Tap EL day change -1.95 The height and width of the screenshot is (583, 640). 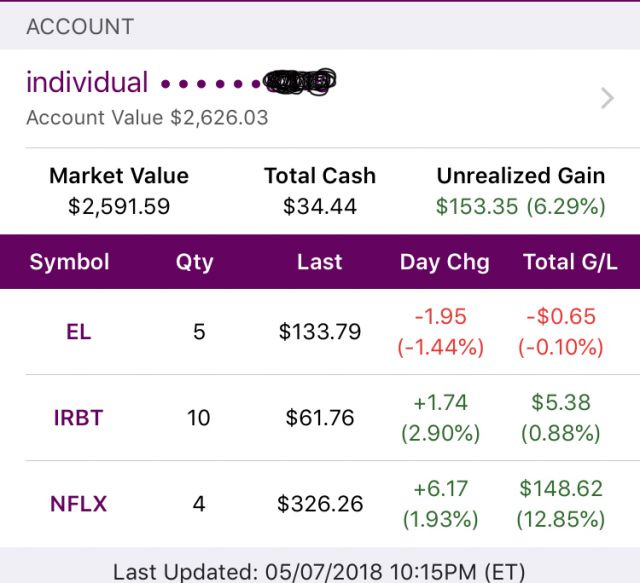click(441, 316)
